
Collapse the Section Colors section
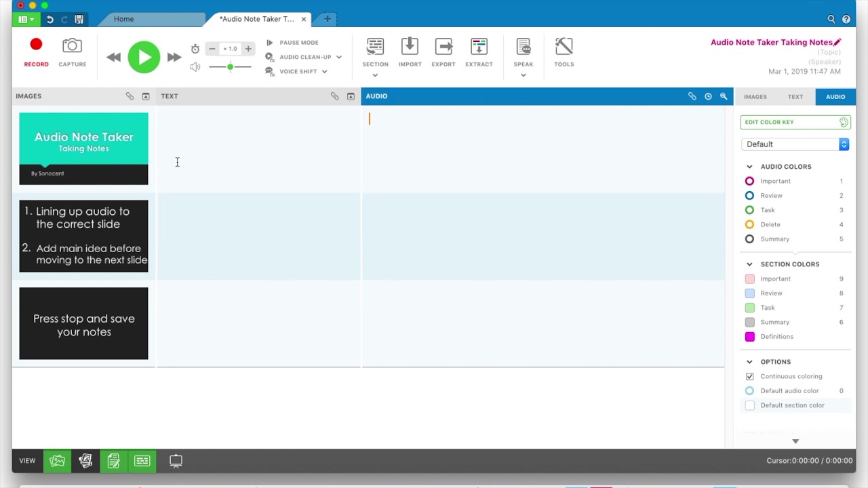749,264
